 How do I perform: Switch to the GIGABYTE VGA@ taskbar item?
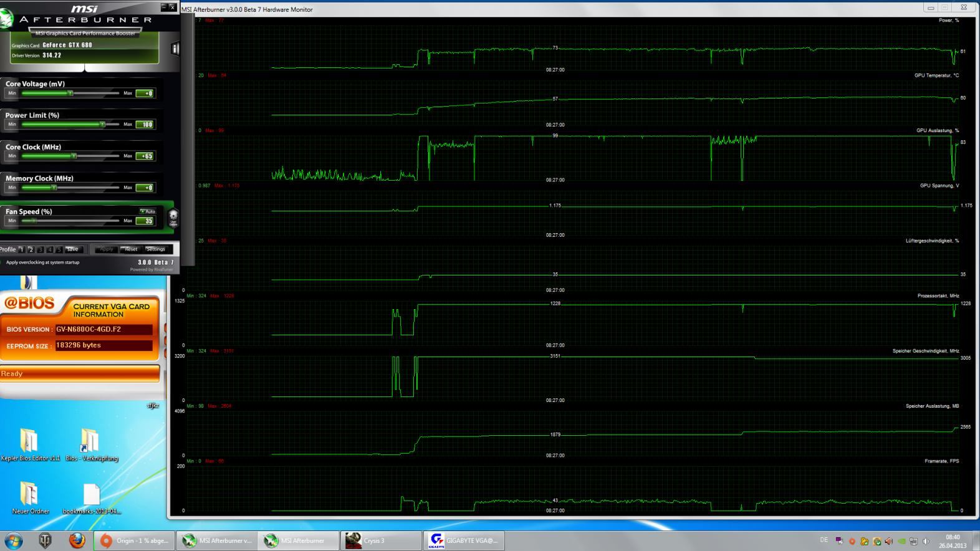point(463,540)
